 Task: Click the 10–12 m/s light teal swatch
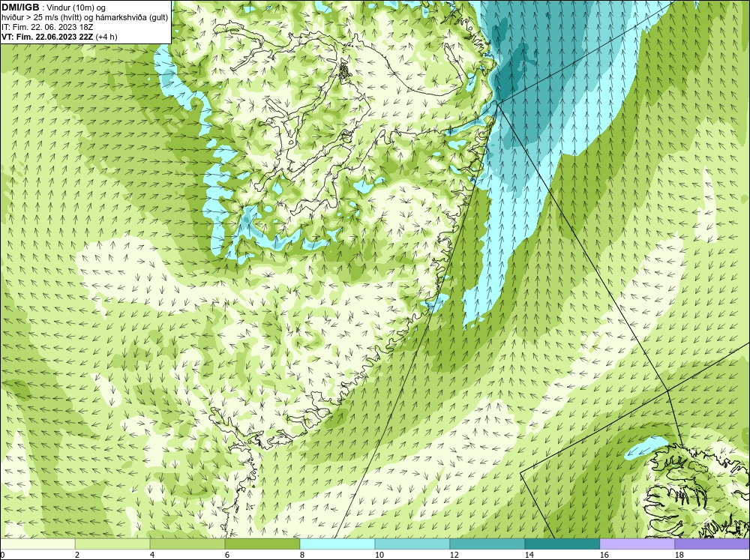(412, 544)
